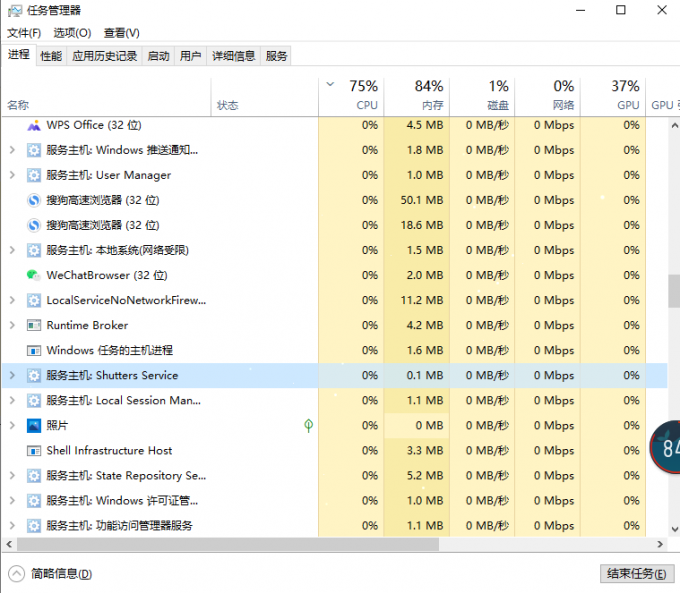Expand LocalServiceNoNetworkFirewall row
Screen dimensions: 680x593
click(12, 301)
